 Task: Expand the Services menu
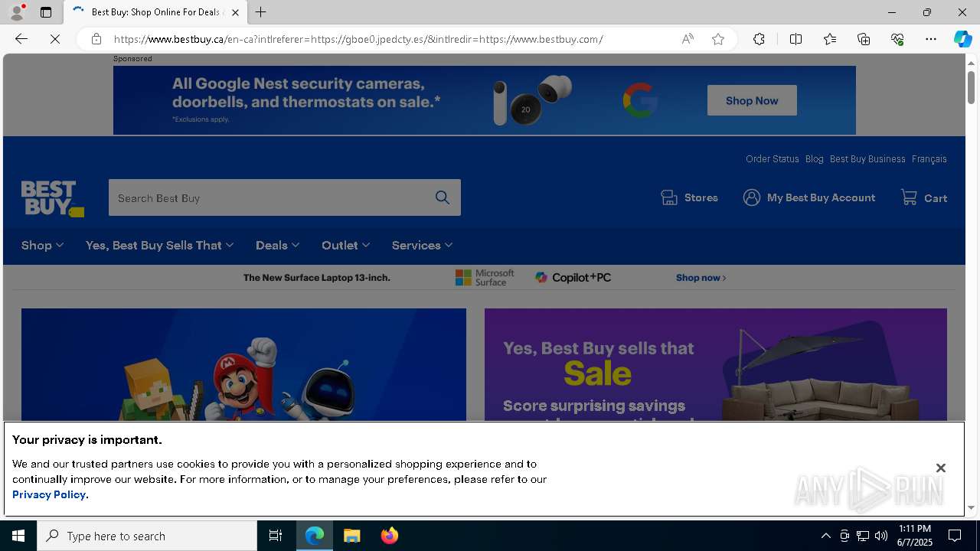pos(423,245)
